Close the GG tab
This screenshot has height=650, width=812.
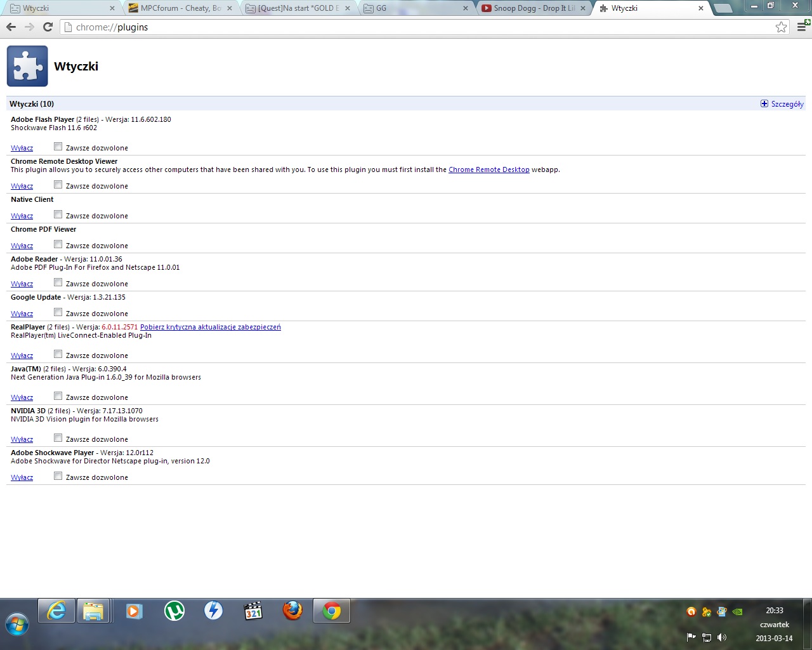465,8
